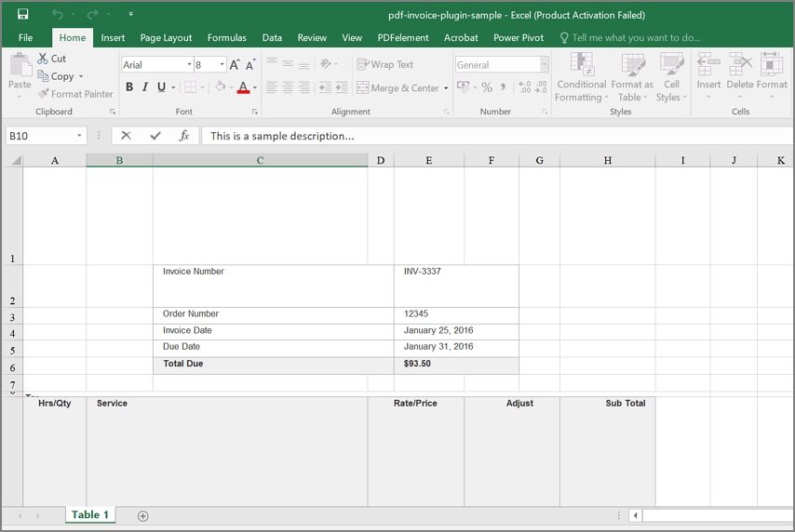Open the Clipboard dialog launcher

coord(113,112)
